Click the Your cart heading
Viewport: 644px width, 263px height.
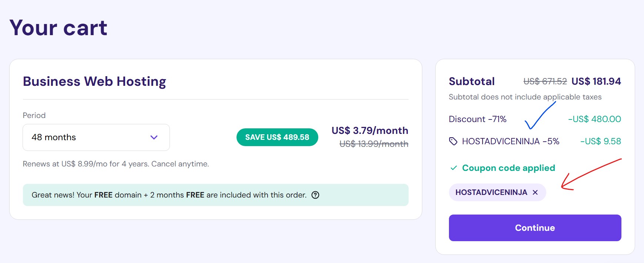(58, 27)
